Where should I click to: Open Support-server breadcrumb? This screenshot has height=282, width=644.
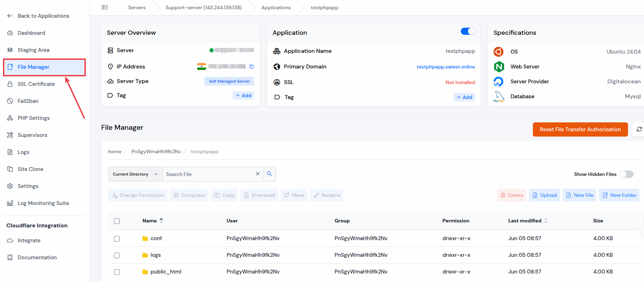(x=203, y=7)
